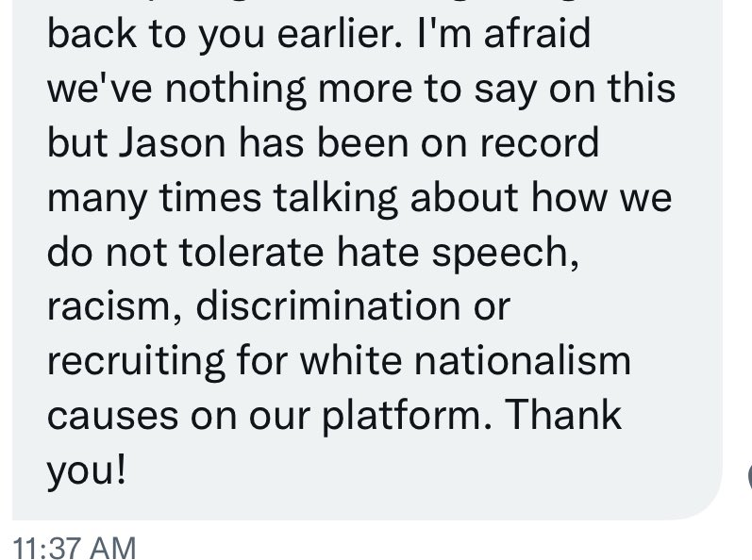752x560 pixels.
Task: Click the 11:37 AM message timestamp
Action: tap(75, 548)
